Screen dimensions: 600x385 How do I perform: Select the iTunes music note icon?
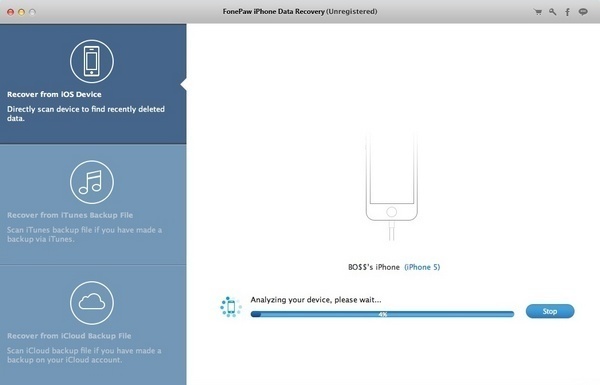coord(92,182)
